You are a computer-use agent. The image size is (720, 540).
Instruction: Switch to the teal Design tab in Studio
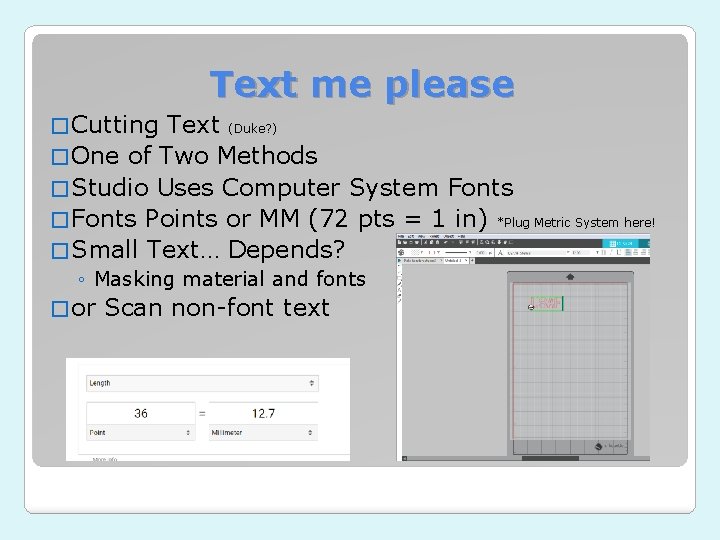click(620, 243)
